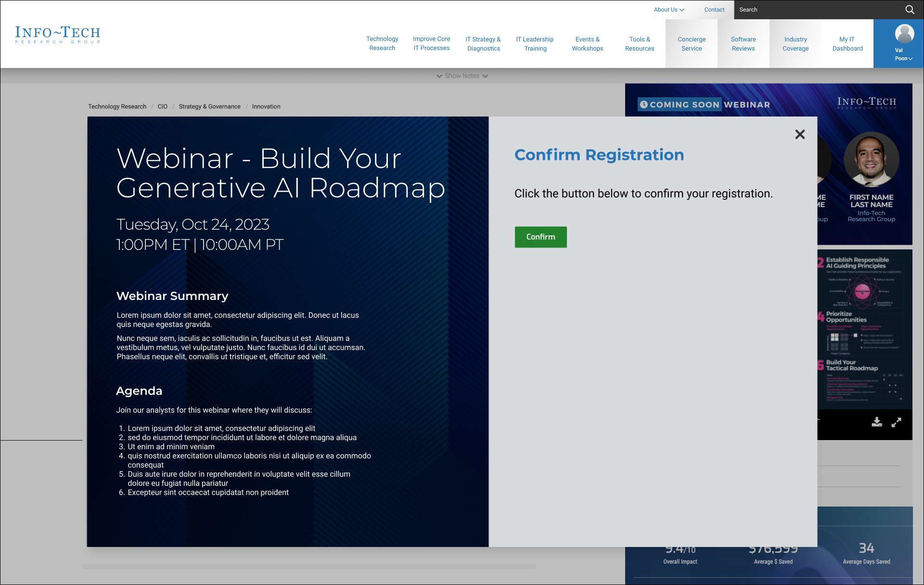The width and height of the screenshot is (924, 585).
Task: Select the Industry Coverage tab
Action: (796, 43)
